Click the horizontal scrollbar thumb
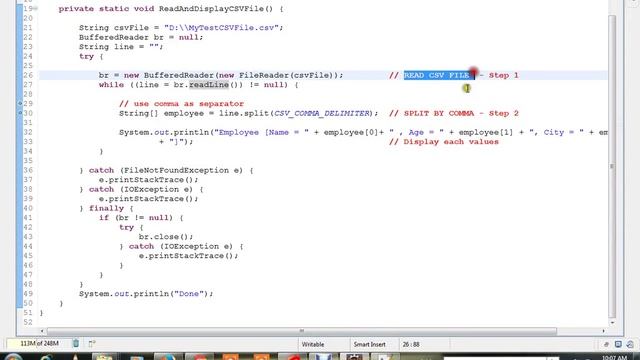The height and width of the screenshot is (360, 640). (302, 331)
